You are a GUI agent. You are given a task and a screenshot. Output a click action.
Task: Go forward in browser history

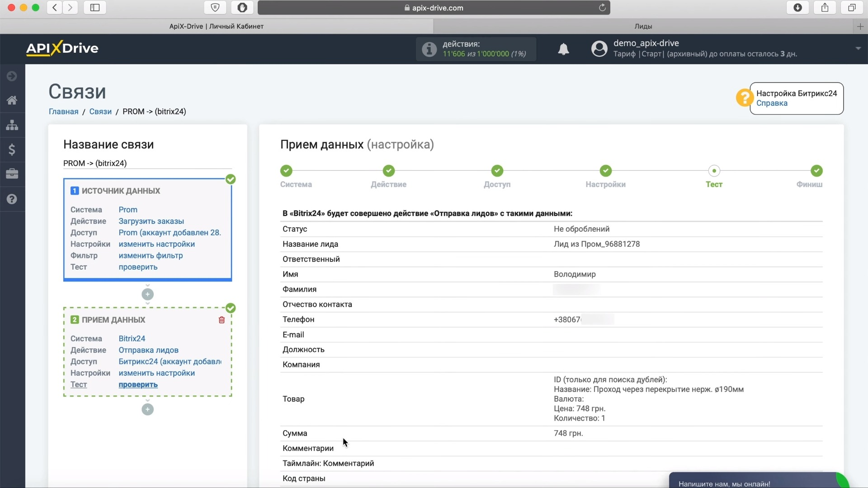click(x=71, y=8)
